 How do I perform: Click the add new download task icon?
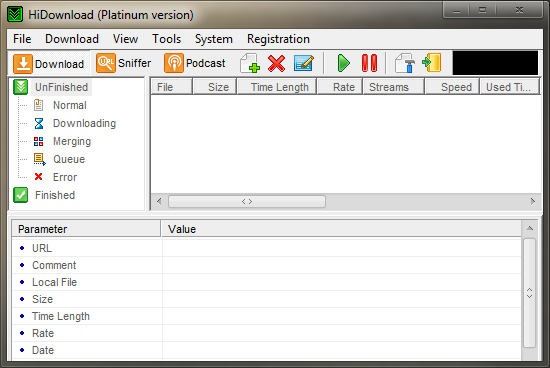[250, 63]
